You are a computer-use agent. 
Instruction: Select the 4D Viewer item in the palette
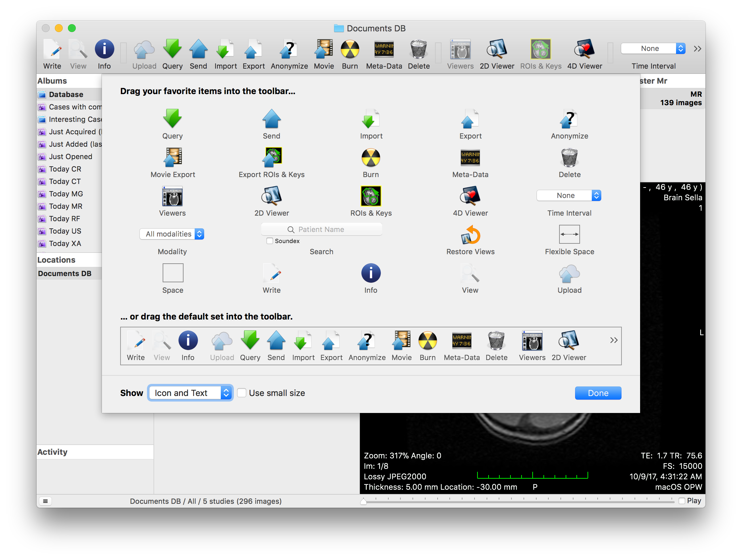pyautogui.click(x=470, y=201)
